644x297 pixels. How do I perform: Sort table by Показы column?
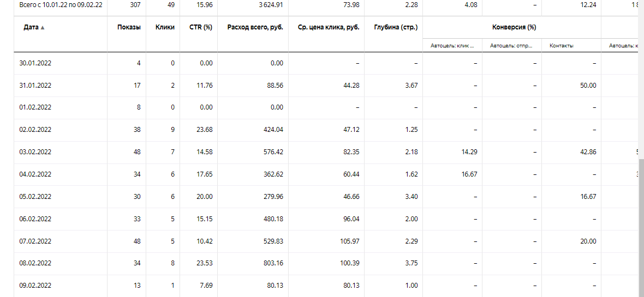click(129, 27)
